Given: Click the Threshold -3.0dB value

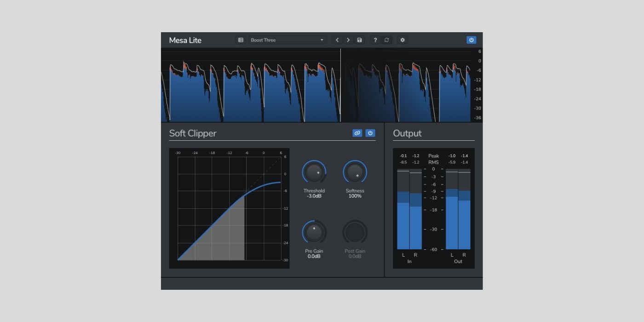Looking at the screenshot, I should [x=314, y=196].
